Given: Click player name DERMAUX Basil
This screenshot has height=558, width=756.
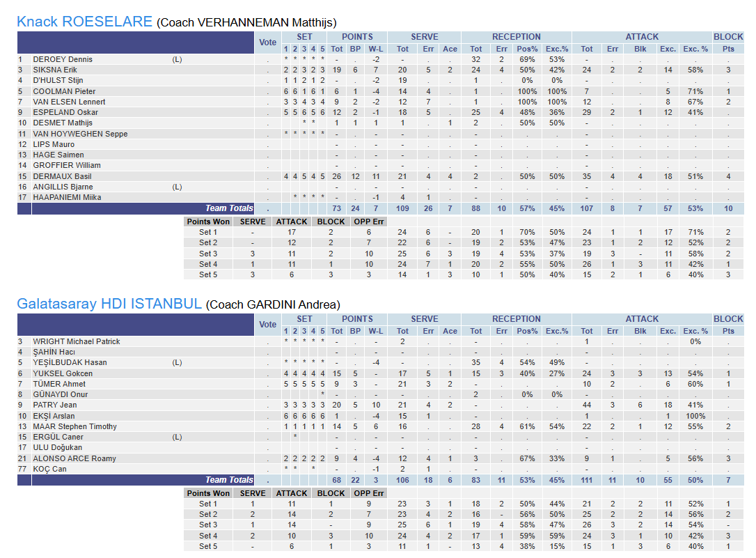Looking at the screenshot, I should point(62,176).
